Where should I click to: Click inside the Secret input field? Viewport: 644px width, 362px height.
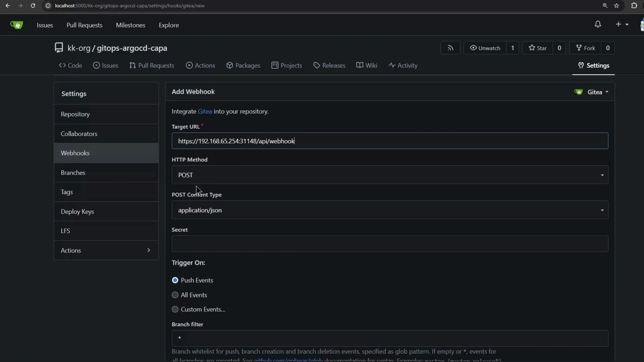click(x=390, y=244)
